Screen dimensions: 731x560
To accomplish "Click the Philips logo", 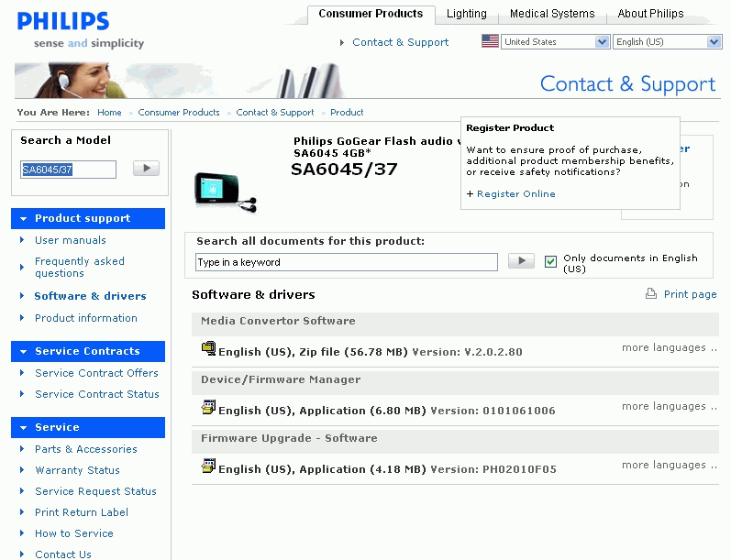I will 63,21.
